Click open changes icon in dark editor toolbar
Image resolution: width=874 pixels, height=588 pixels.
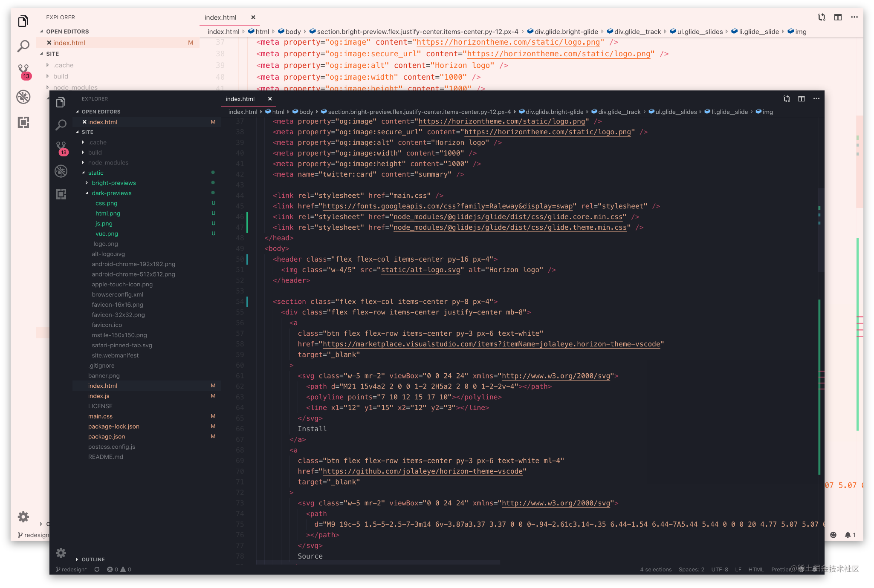tap(787, 99)
